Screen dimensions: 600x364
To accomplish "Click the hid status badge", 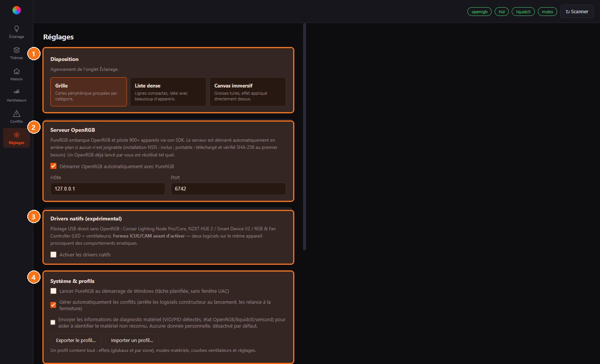I will click(502, 12).
